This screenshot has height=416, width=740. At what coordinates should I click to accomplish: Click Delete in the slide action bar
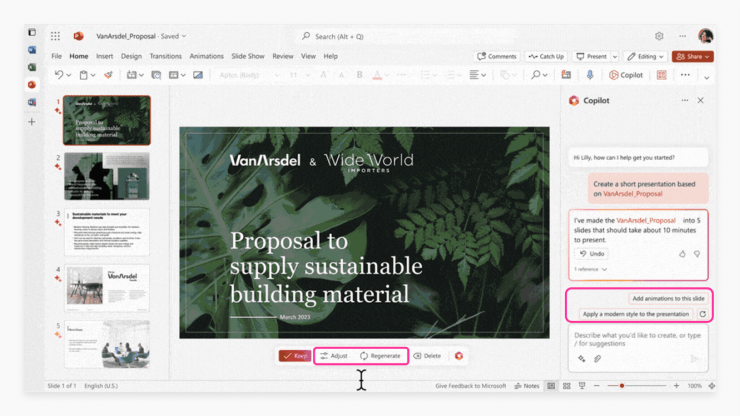click(x=427, y=356)
